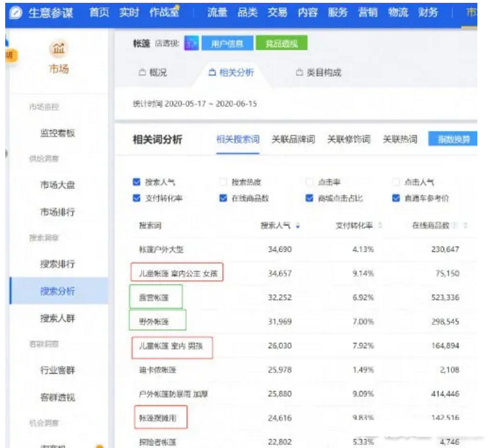Click the sort control on 在线商品数 column
The image size is (492, 448).
(x=465, y=226)
